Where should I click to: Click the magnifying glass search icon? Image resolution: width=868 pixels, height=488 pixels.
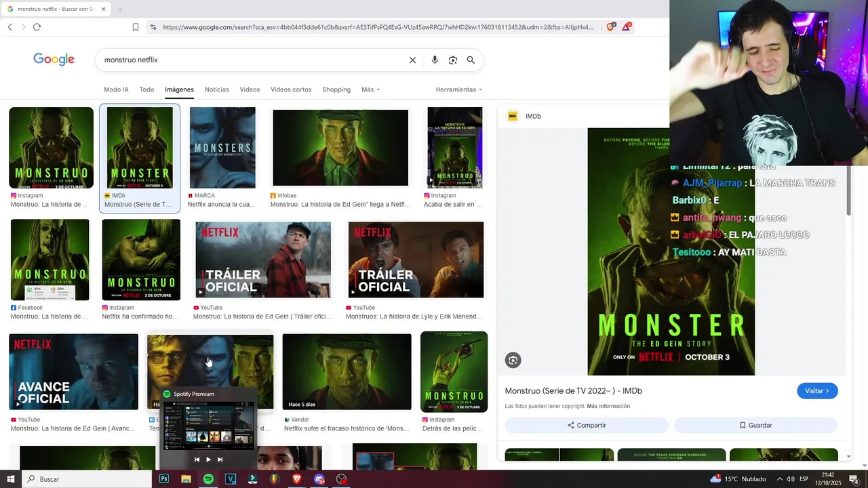[x=471, y=60]
